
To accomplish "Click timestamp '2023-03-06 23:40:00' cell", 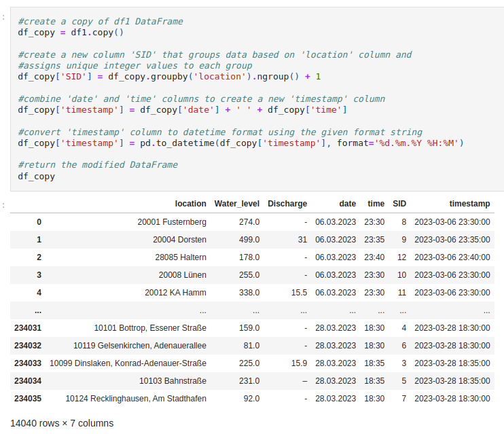I will pos(452,257).
